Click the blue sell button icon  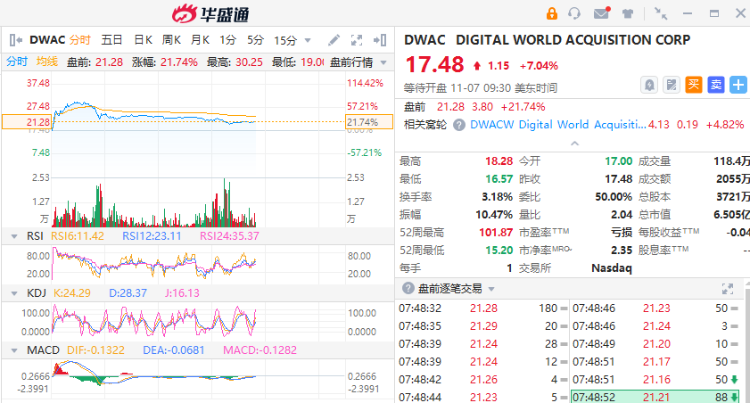716,85
